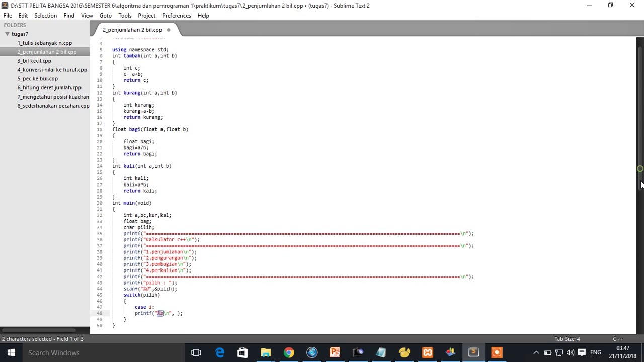Viewport: 644px width, 362px height.
Task: Click the sidebar horizontal scrollbar
Action: pyautogui.click(x=38, y=330)
